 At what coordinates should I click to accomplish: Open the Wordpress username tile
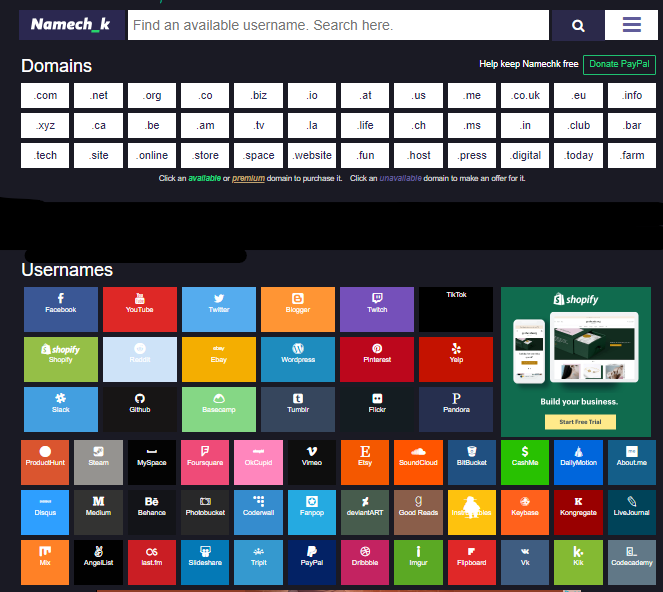pyautogui.click(x=298, y=359)
